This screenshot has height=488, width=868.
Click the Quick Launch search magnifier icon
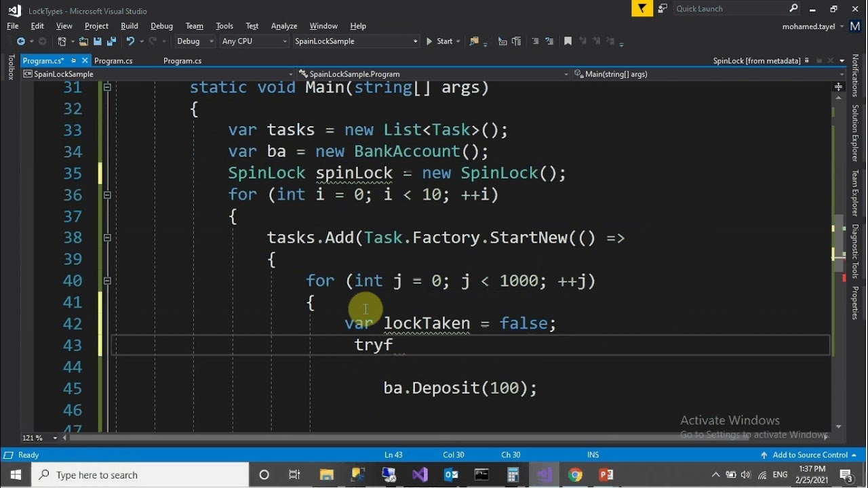(x=794, y=8)
